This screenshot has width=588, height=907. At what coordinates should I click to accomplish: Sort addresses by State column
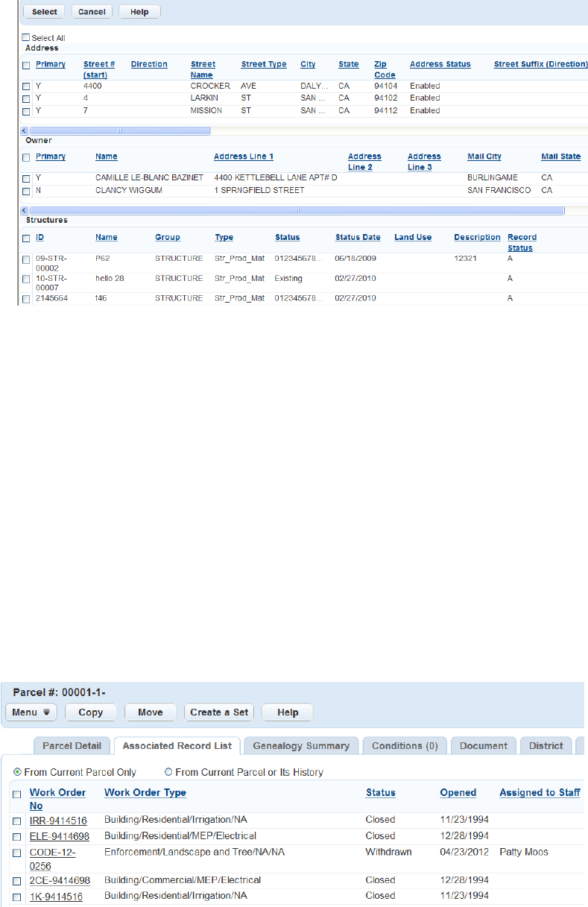(348, 64)
